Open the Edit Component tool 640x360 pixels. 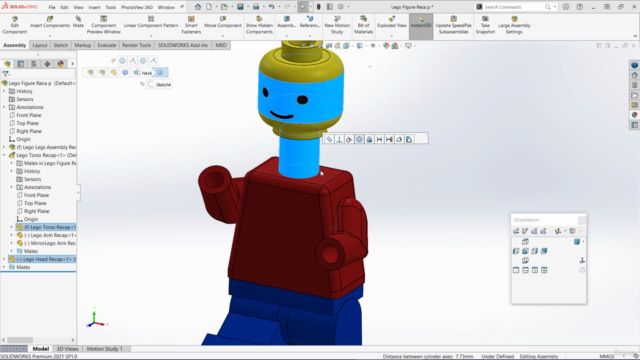click(x=15, y=25)
